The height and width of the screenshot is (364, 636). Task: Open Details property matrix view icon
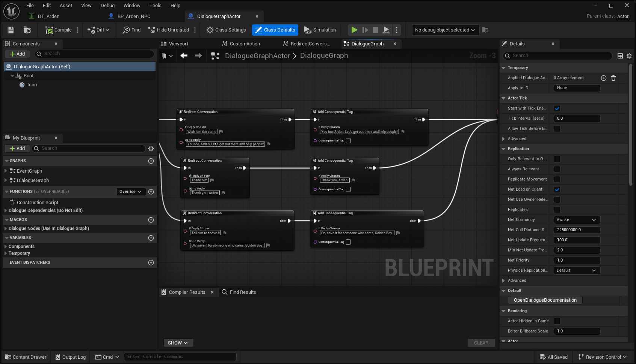pyautogui.click(x=620, y=56)
